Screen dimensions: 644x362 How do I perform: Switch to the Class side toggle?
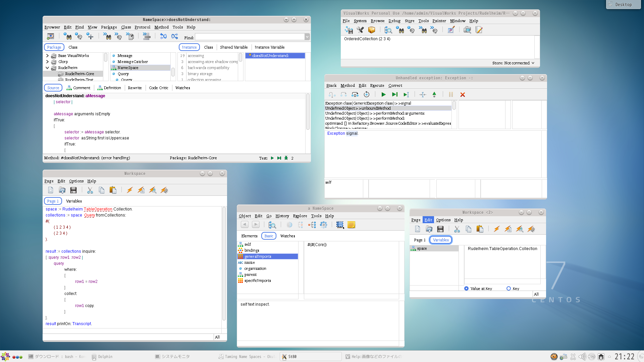[x=208, y=47]
